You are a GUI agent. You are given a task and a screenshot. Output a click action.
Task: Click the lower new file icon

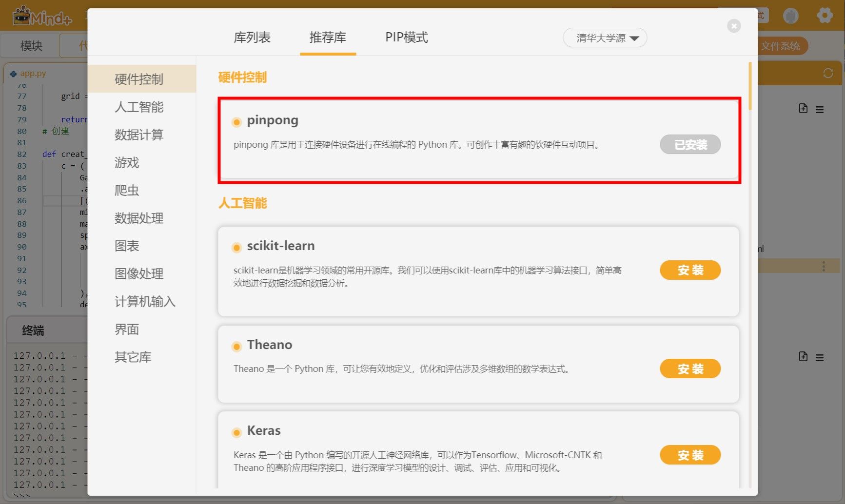(x=803, y=356)
